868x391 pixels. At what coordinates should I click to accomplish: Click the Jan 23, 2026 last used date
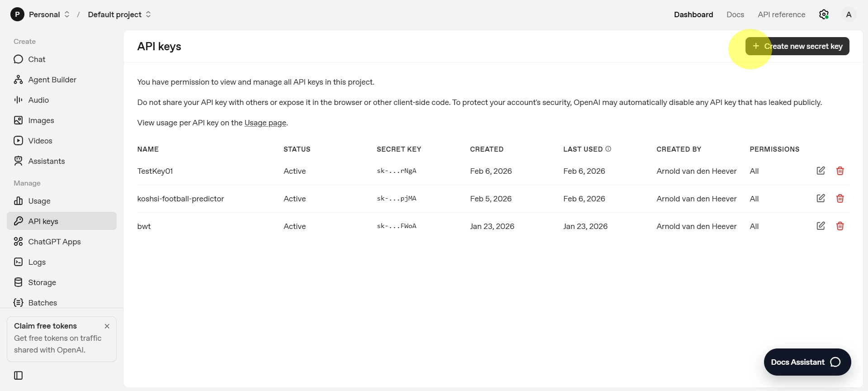pos(585,226)
